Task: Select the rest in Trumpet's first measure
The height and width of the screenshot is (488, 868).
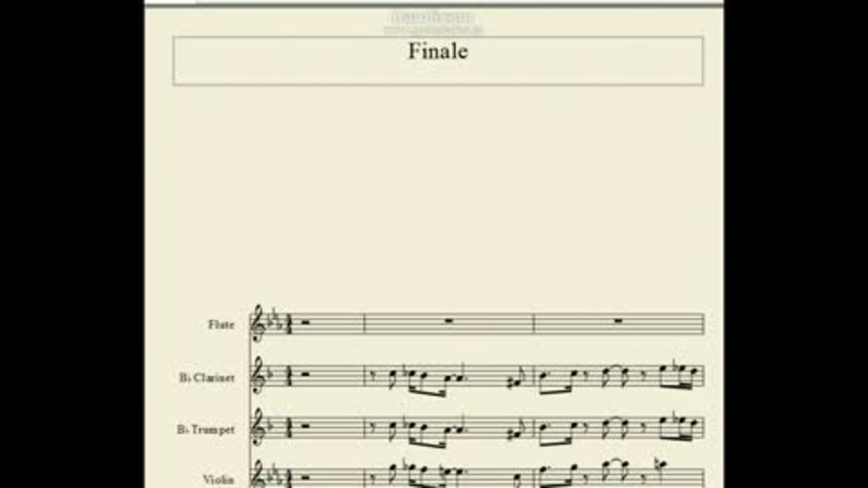Action: point(305,426)
